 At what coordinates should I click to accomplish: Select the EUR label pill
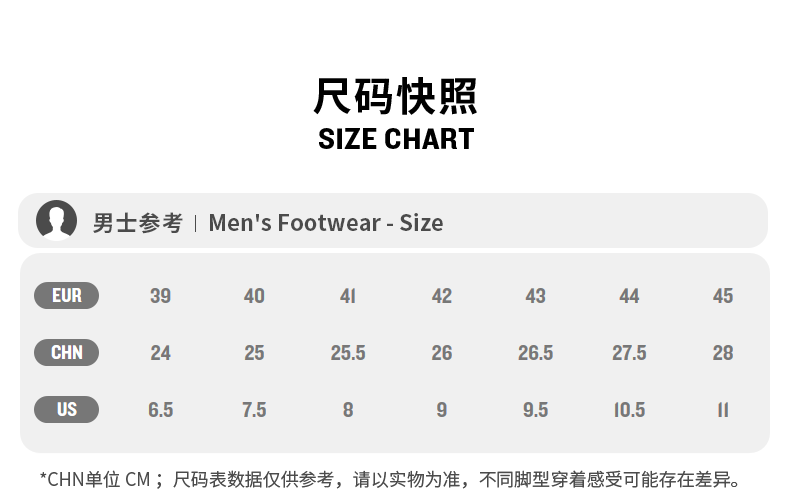(66, 296)
